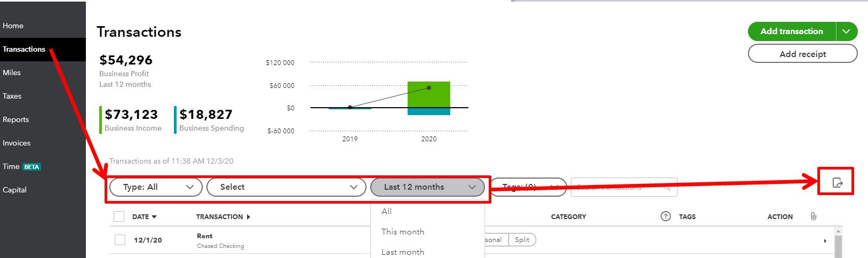Open Add transaction dropdown arrow
This screenshot has width=868, height=258.
coord(846,31)
